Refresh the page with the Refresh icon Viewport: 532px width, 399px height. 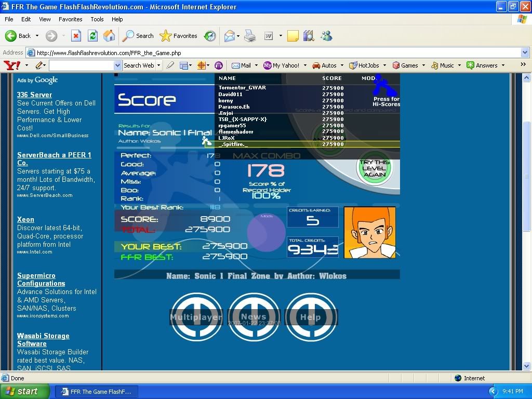point(92,36)
